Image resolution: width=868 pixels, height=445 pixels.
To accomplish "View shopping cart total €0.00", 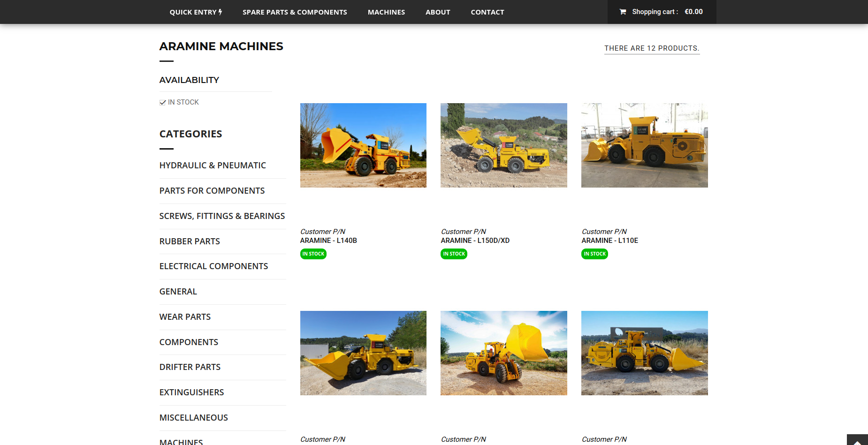I will [x=693, y=12].
